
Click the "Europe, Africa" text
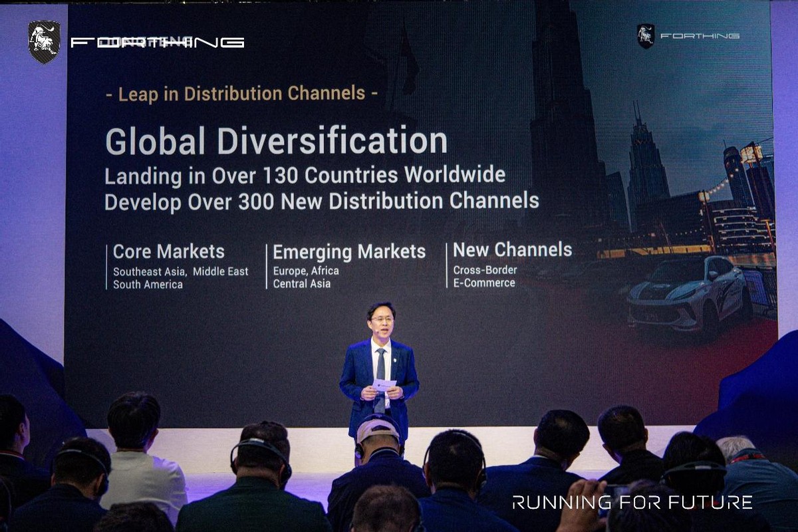coord(306,271)
